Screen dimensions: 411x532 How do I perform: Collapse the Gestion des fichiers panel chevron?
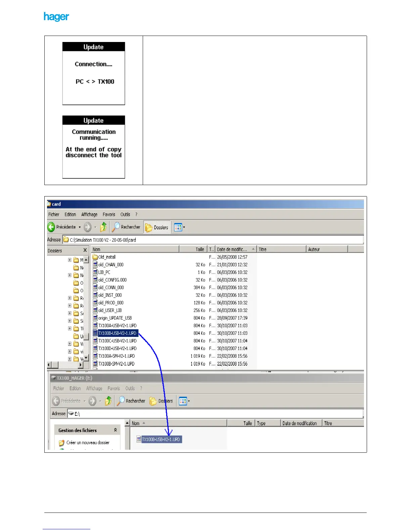click(116, 430)
